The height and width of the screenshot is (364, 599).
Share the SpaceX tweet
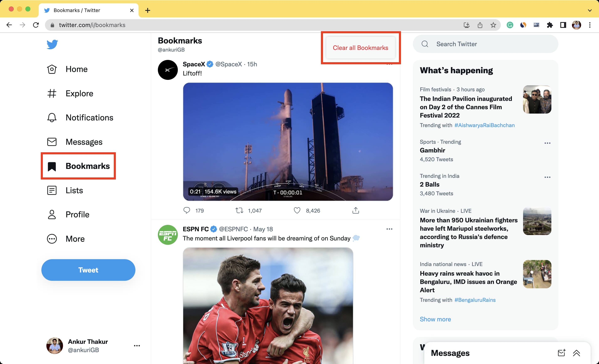click(356, 210)
